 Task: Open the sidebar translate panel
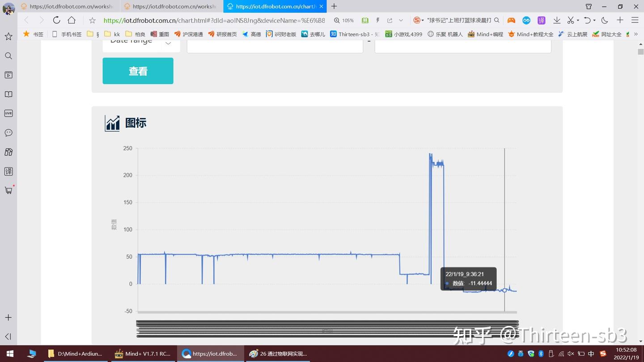click(8, 171)
